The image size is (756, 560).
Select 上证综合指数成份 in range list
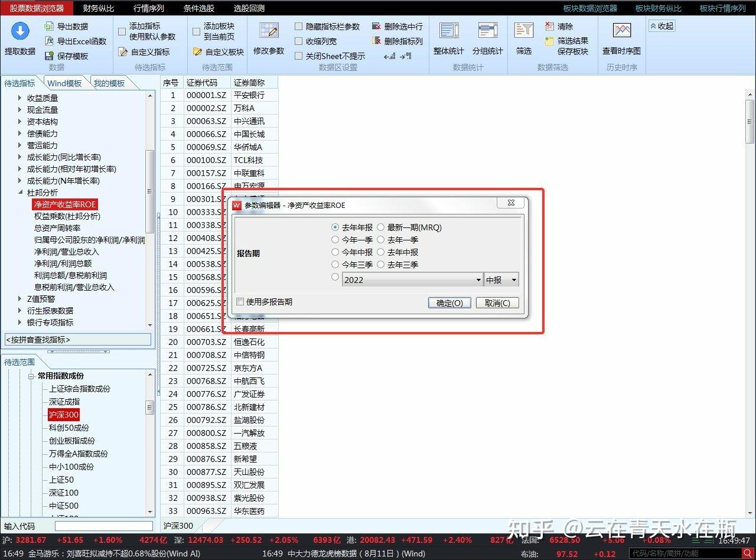(x=79, y=389)
